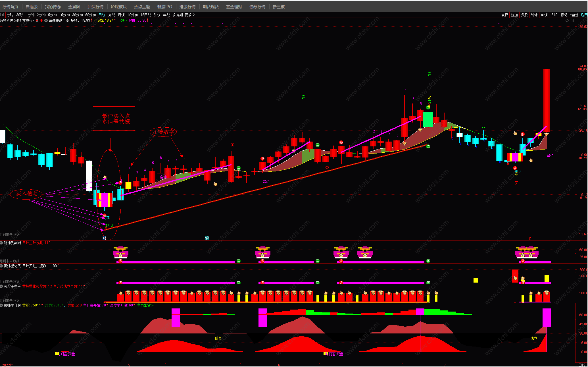Click the left sidebar toggle icon
This screenshot has width=588, height=367.
[x=2, y=15]
